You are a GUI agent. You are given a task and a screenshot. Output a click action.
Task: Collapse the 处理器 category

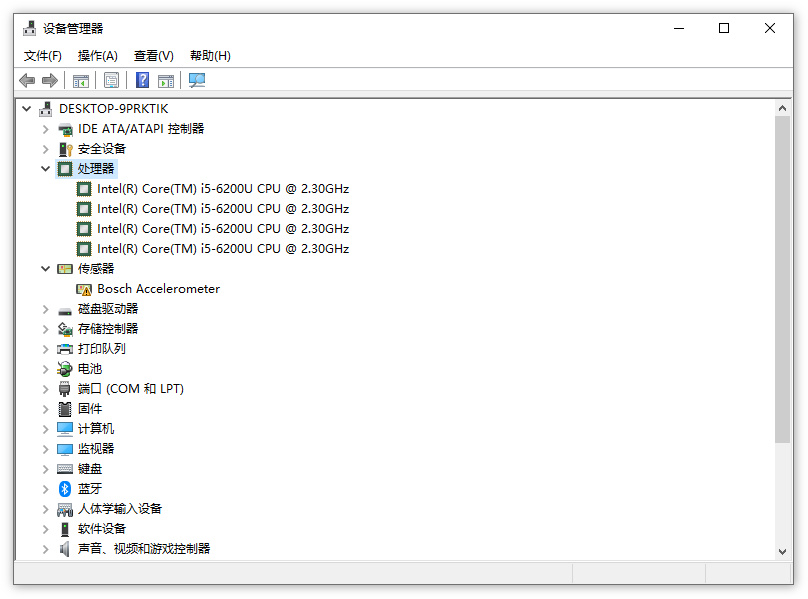coord(45,168)
